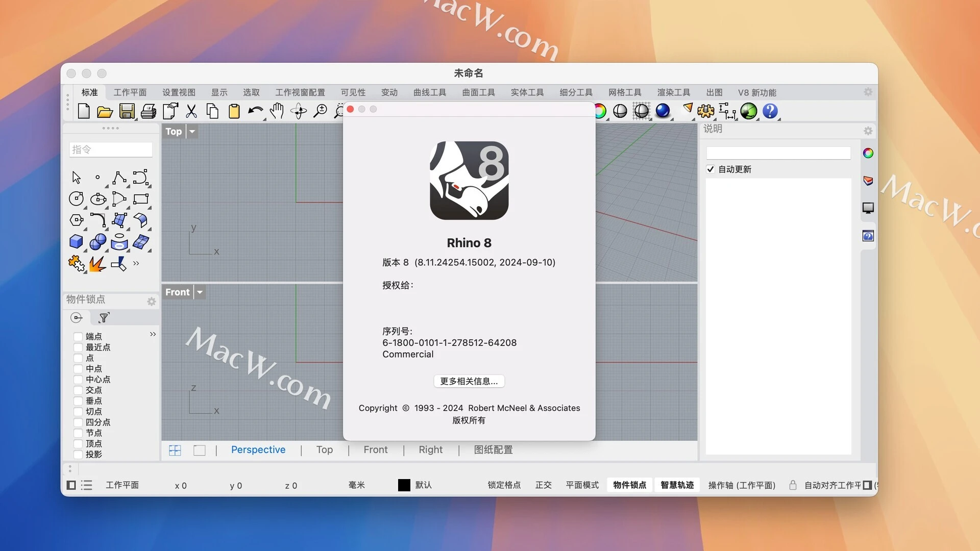Toggle the 切点 object snap checkbox

pos(78,412)
